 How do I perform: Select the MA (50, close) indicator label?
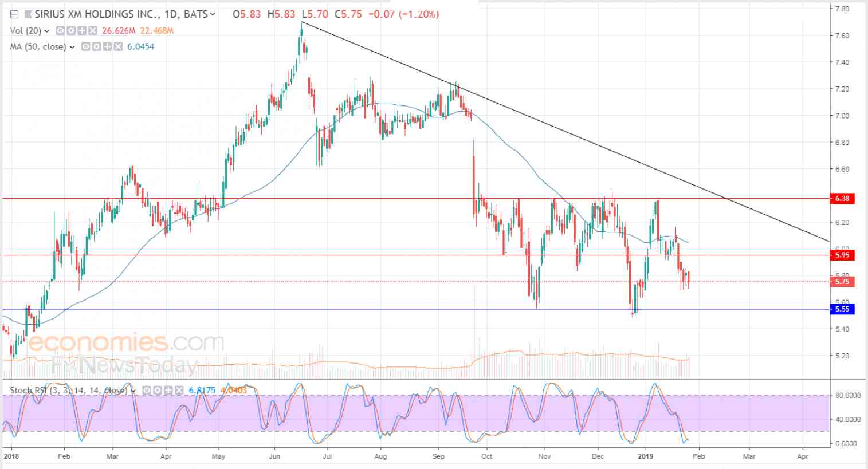(x=38, y=47)
